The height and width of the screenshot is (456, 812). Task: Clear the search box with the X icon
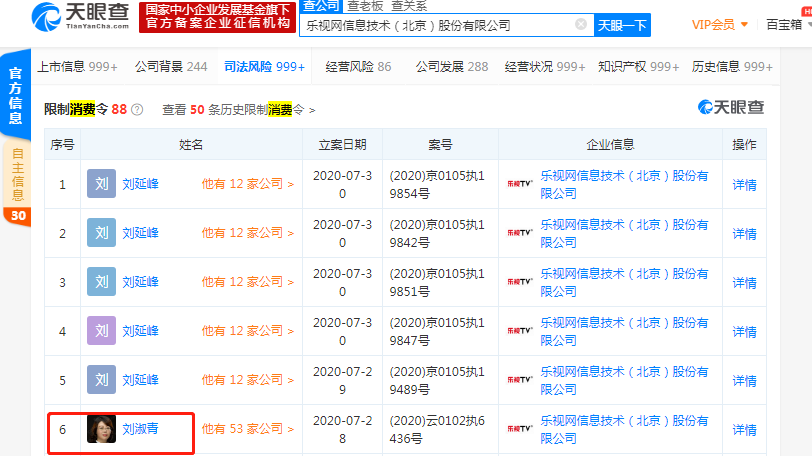coord(581,24)
